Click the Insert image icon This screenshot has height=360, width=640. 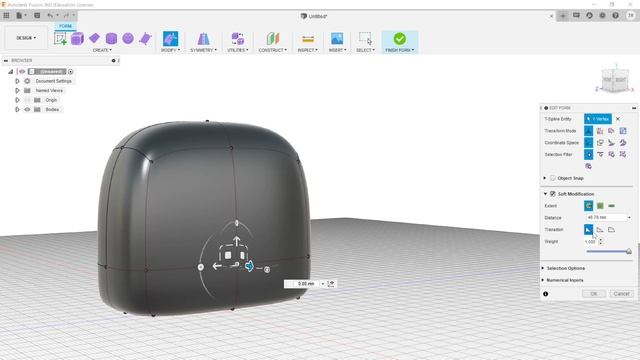click(337, 39)
